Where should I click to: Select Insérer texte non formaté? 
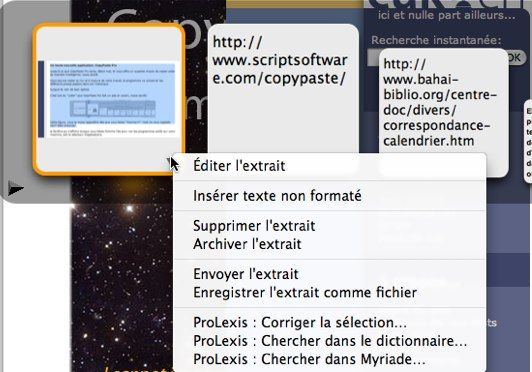[329, 196]
